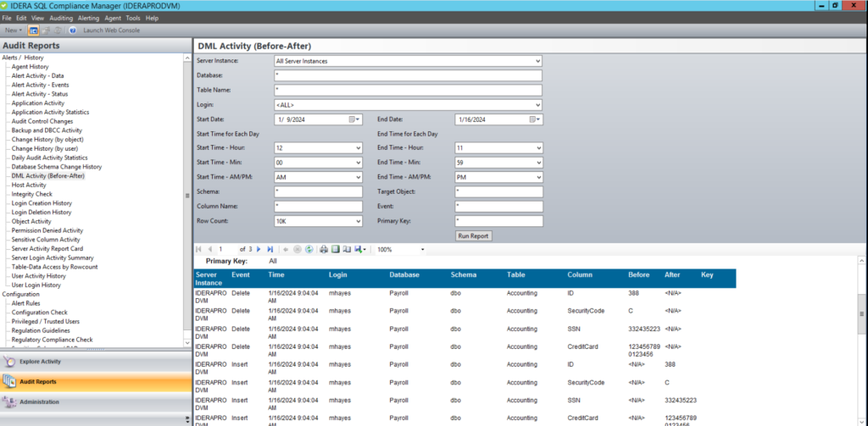This screenshot has height=426, width=868.
Task: Select Table-Data Access by Rowcount report
Action: 54,267
